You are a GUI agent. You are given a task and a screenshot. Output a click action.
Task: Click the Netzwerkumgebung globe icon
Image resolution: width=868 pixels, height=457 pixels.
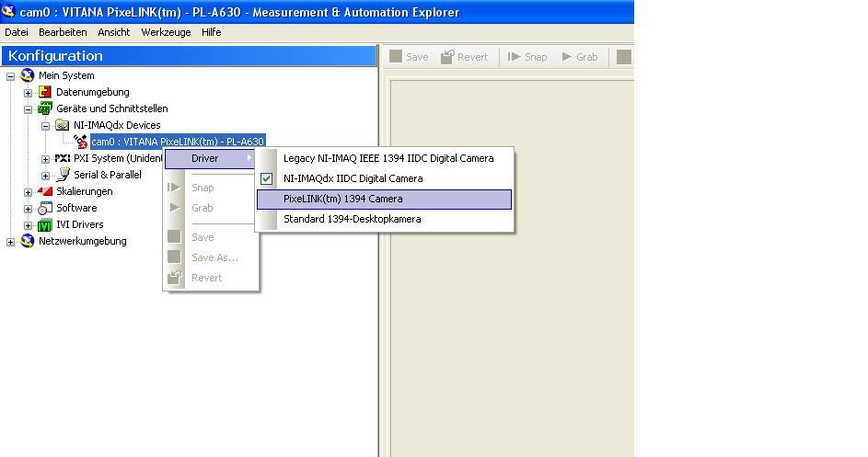click(x=27, y=241)
